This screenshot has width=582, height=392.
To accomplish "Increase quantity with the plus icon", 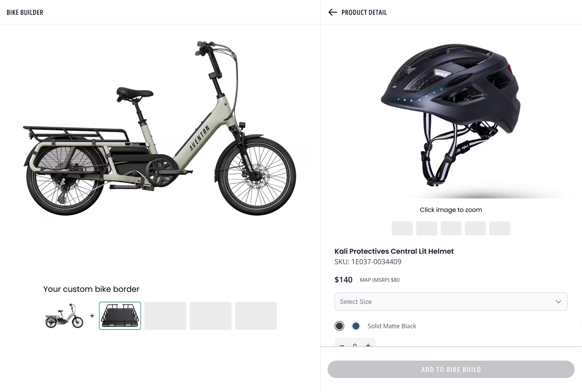I will (368, 345).
